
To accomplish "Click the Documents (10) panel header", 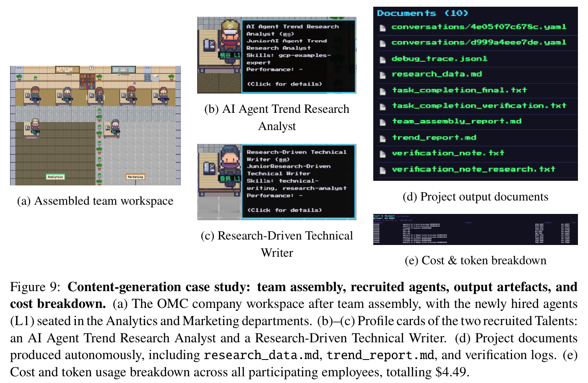I will click(422, 13).
